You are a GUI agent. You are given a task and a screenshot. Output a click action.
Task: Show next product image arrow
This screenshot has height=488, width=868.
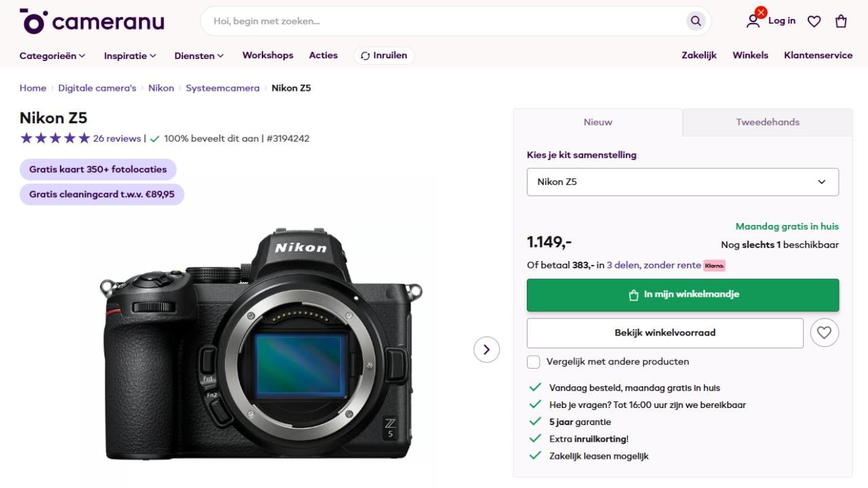click(486, 350)
